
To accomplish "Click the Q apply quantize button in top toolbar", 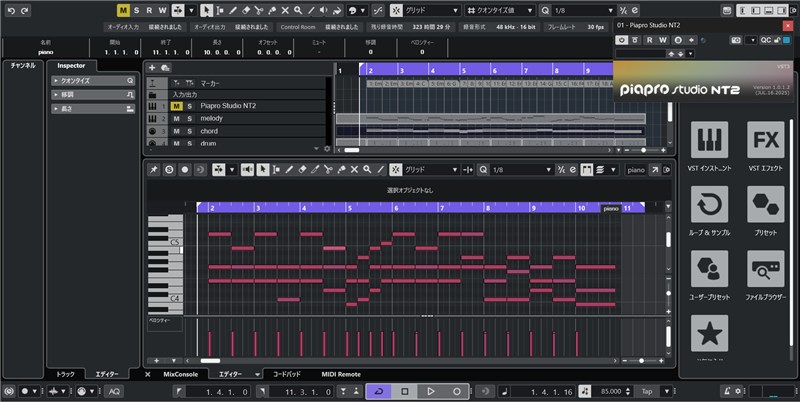I will point(545,10).
